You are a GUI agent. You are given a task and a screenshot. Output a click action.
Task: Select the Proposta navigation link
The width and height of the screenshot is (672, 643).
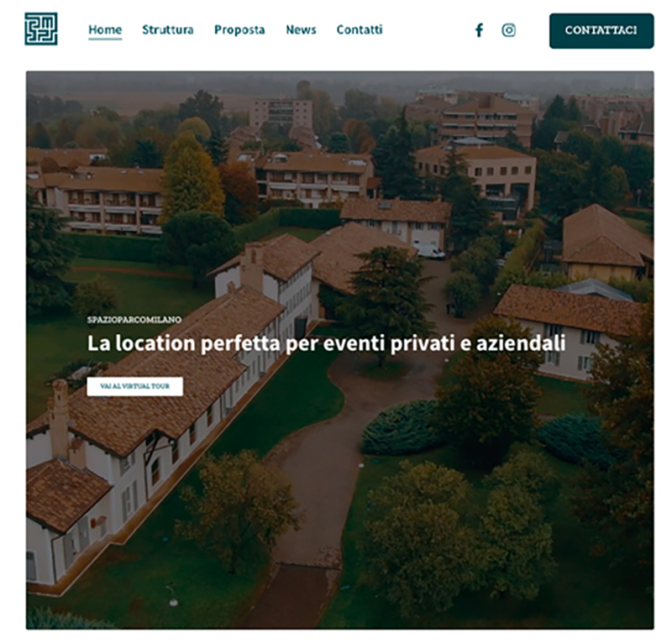[x=239, y=29]
